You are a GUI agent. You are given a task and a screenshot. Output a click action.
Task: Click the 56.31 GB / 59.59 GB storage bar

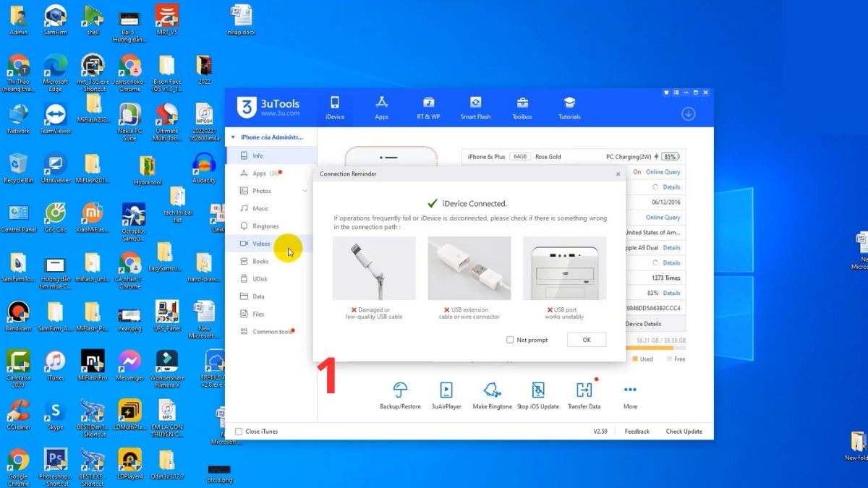tap(655, 348)
